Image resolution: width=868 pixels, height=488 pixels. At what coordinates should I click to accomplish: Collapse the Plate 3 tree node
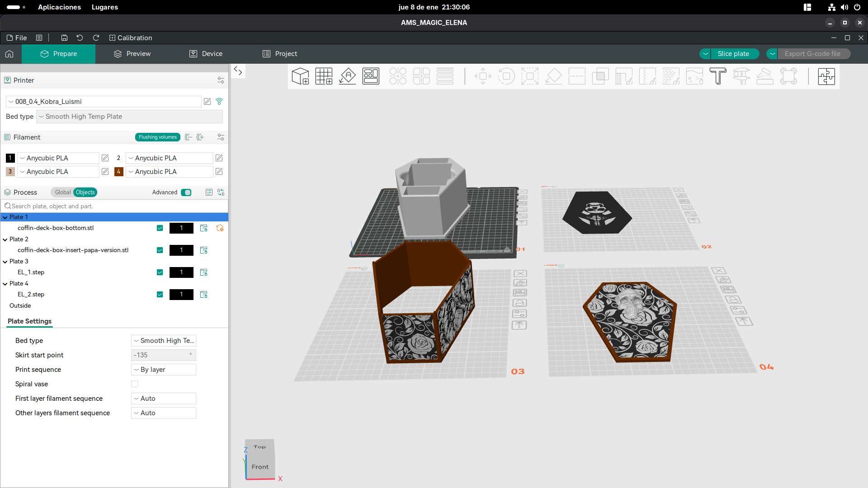[x=5, y=262]
